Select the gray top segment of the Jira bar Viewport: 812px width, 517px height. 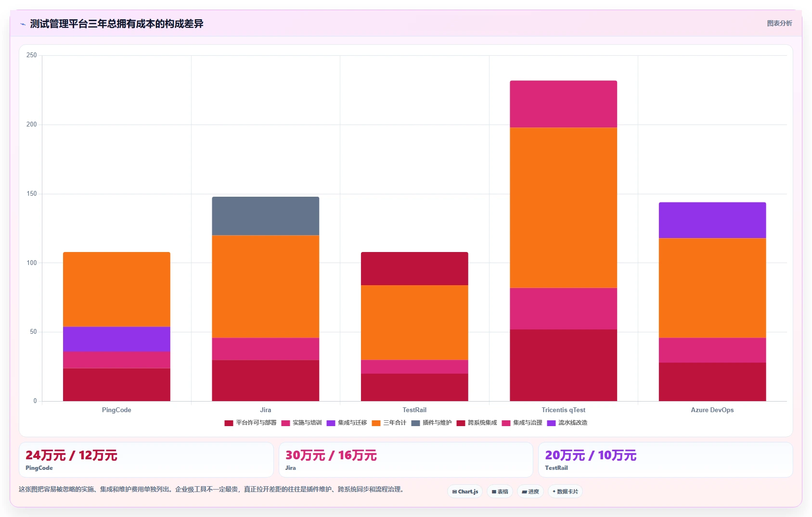point(265,216)
